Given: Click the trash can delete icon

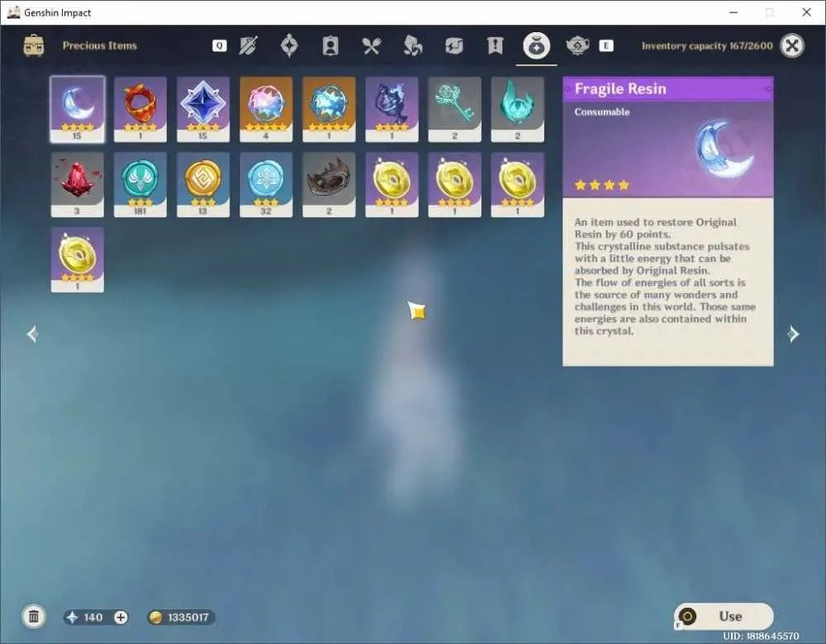Looking at the screenshot, I should pos(34,617).
